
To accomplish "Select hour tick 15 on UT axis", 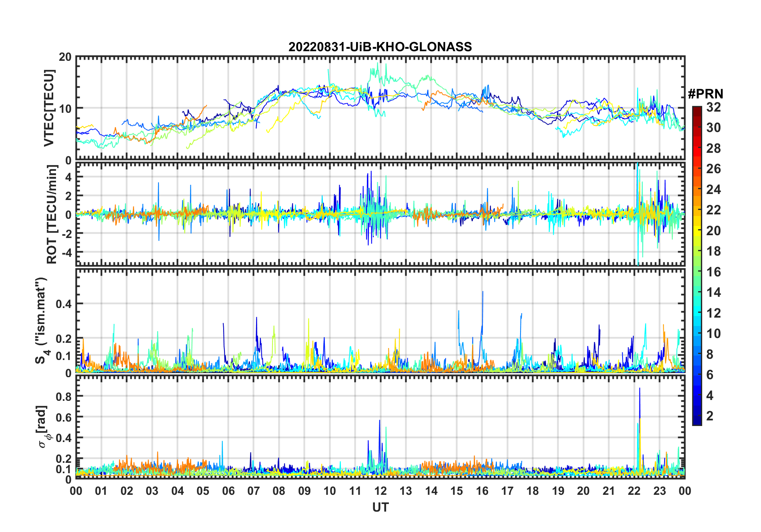I will point(457,491).
